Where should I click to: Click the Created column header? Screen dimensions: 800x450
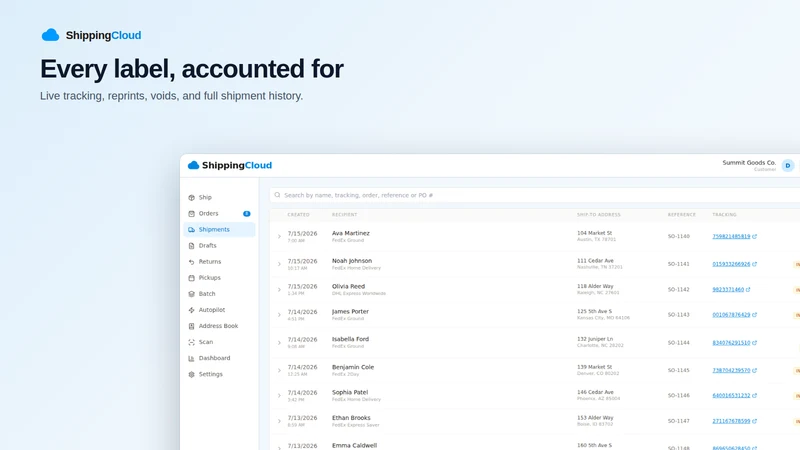[298, 215]
